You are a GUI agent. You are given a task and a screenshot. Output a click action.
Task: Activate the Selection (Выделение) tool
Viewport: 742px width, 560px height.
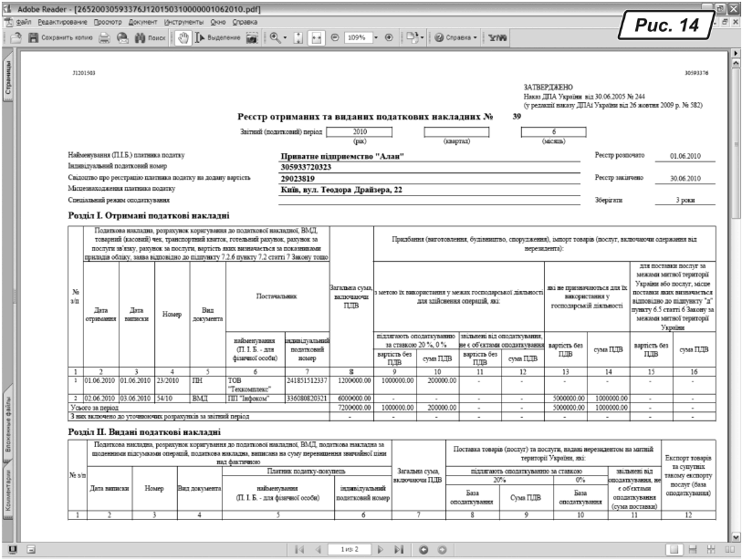(215, 41)
